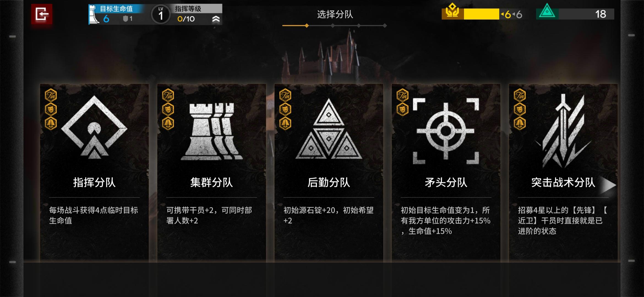This screenshot has height=297, width=644.
Task: Click top Tin badge on 矛头分队 card
Action: [403, 95]
